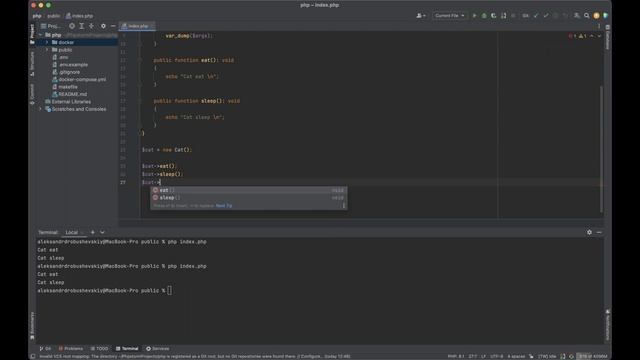Open Project panel options gear
The width and height of the screenshot is (640, 360).
[x=103, y=26]
